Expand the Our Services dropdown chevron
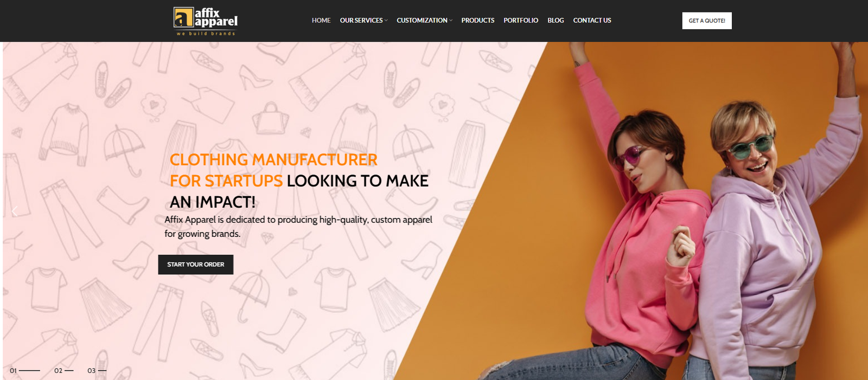Image resolution: width=868 pixels, height=380 pixels. pos(386,21)
